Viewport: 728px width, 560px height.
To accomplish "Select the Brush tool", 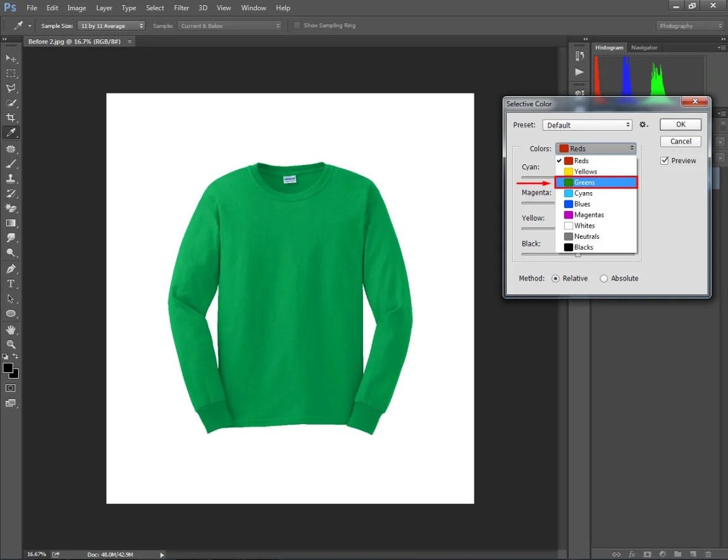I will (x=11, y=163).
